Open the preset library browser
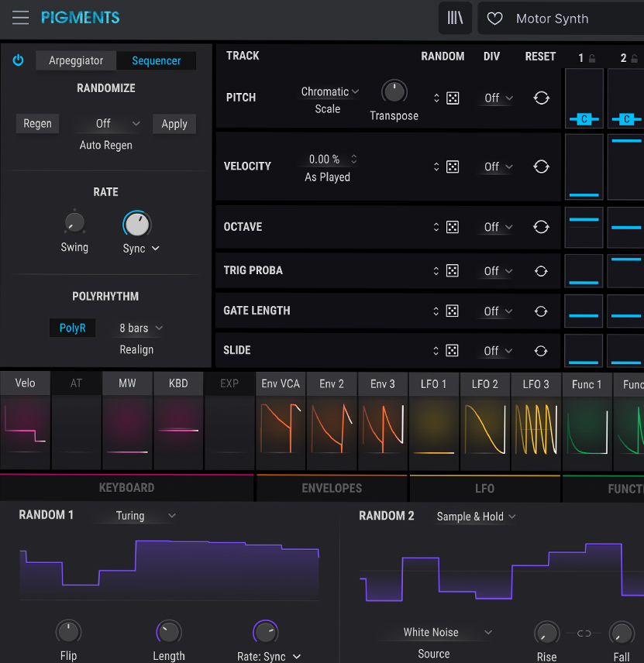The width and height of the screenshot is (644, 663). click(x=455, y=18)
